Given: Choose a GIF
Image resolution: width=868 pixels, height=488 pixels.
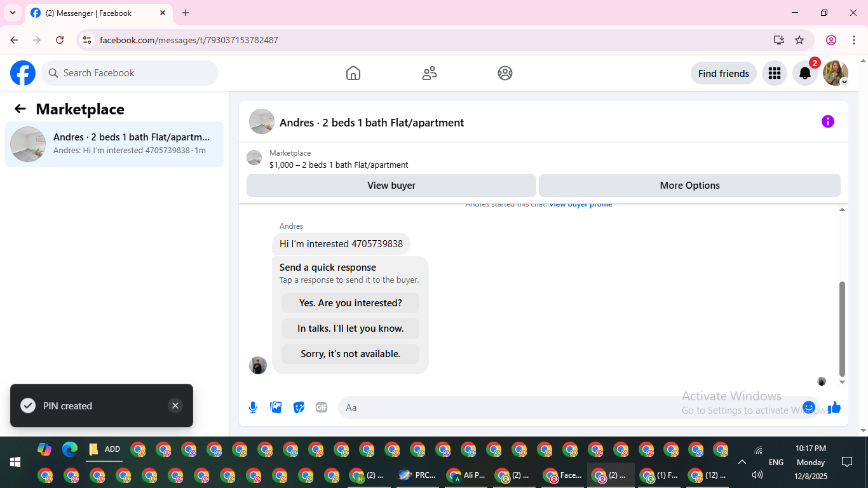Looking at the screenshot, I should click(322, 407).
